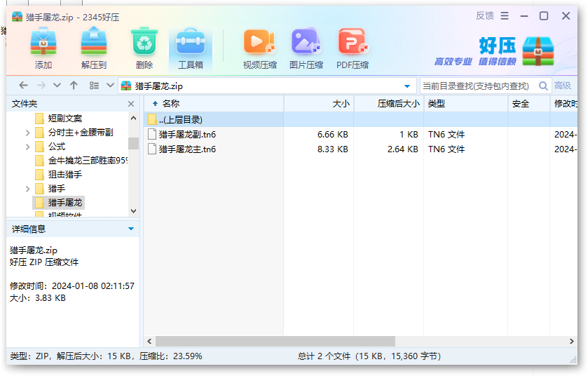Click the 狙击猎手 folder icon
Image resolution: width=588 pixels, height=376 pixels.
39,175
